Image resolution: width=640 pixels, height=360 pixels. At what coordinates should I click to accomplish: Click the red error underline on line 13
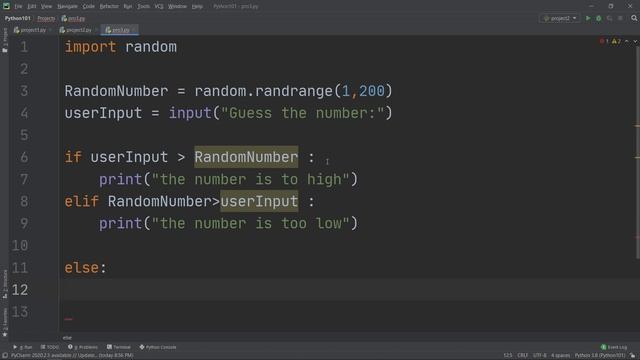coord(68,319)
